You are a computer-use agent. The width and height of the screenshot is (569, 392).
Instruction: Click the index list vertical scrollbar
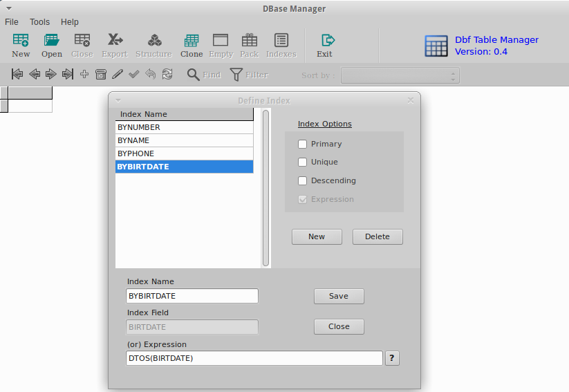click(265, 188)
